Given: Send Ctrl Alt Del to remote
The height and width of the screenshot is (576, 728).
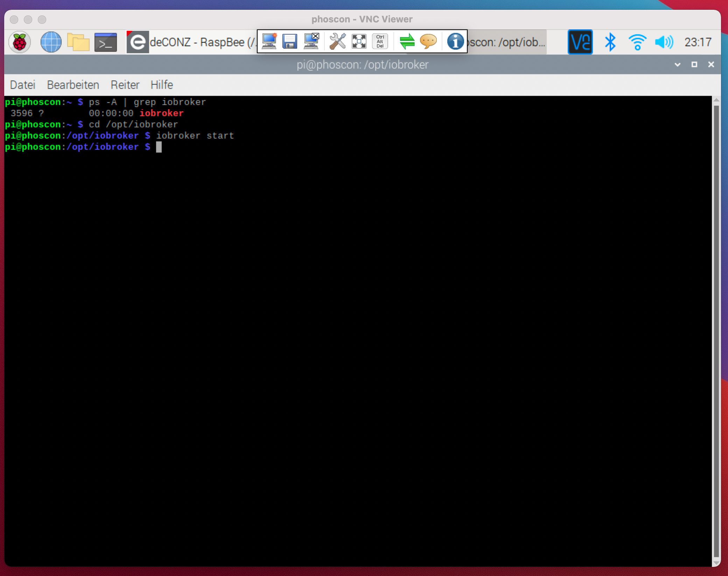Looking at the screenshot, I should click(380, 42).
